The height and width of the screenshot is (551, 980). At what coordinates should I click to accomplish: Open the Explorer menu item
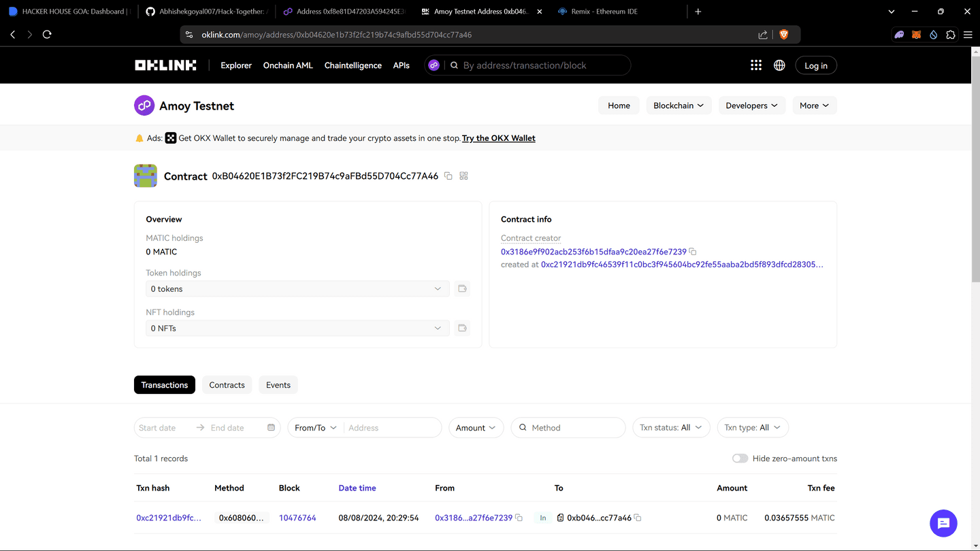pyautogui.click(x=236, y=65)
